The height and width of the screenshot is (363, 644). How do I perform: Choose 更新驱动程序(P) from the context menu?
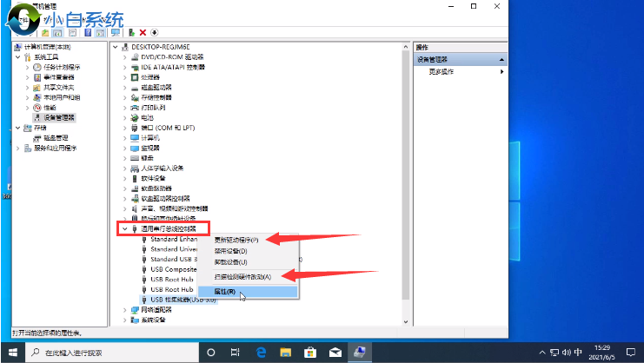pyautogui.click(x=236, y=240)
